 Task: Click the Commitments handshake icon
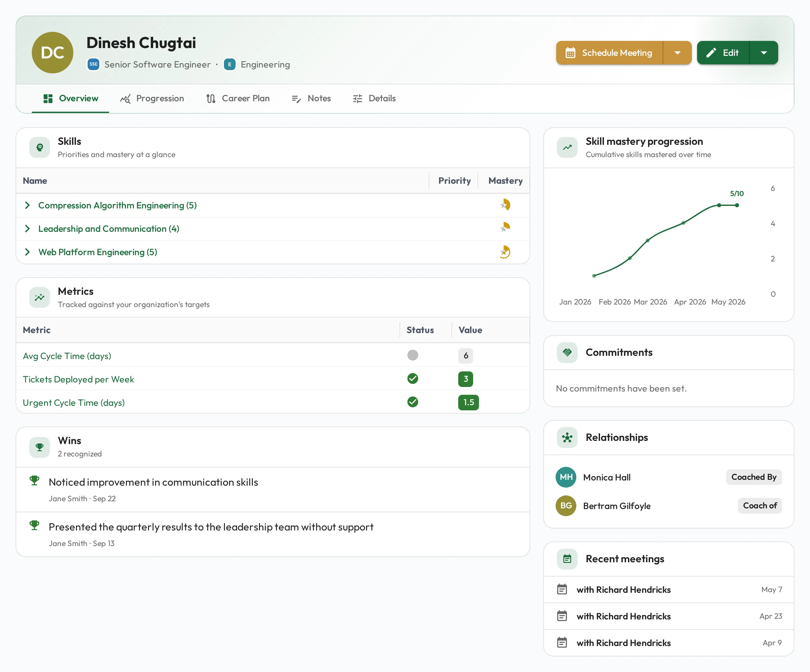click(567, 352)
